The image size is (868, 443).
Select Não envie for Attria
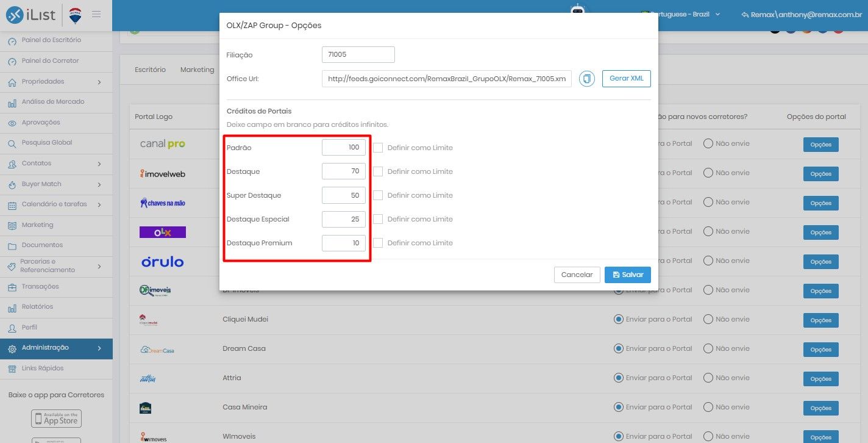pos(708,378)
